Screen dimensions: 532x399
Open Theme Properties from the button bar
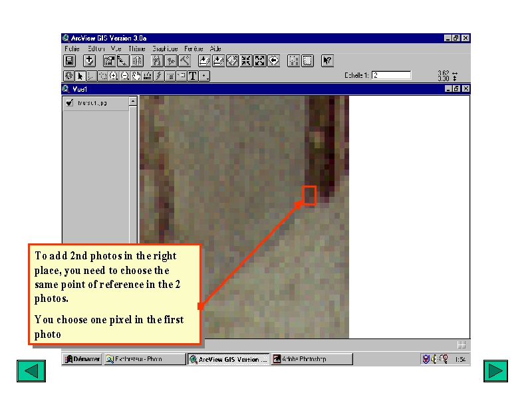pos(109,61)
